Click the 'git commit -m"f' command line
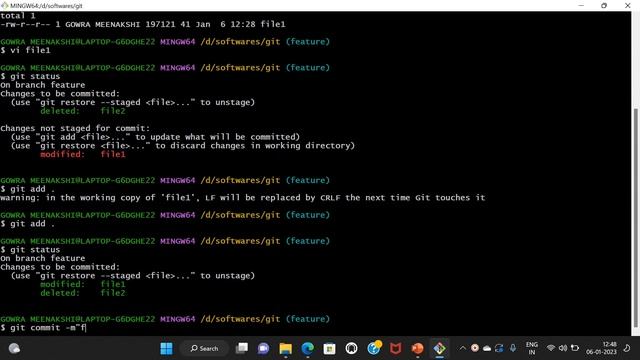The width and height of the screenshot is (640, 360). click(43, 328)
